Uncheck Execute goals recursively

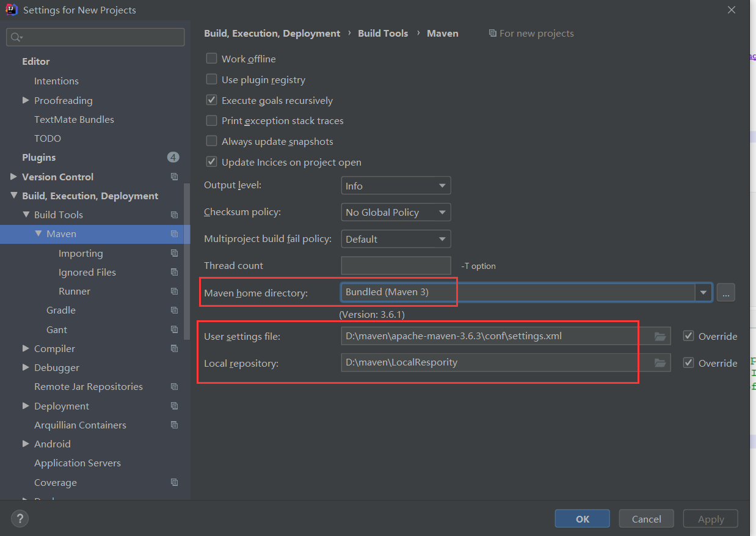pos(211,100)
